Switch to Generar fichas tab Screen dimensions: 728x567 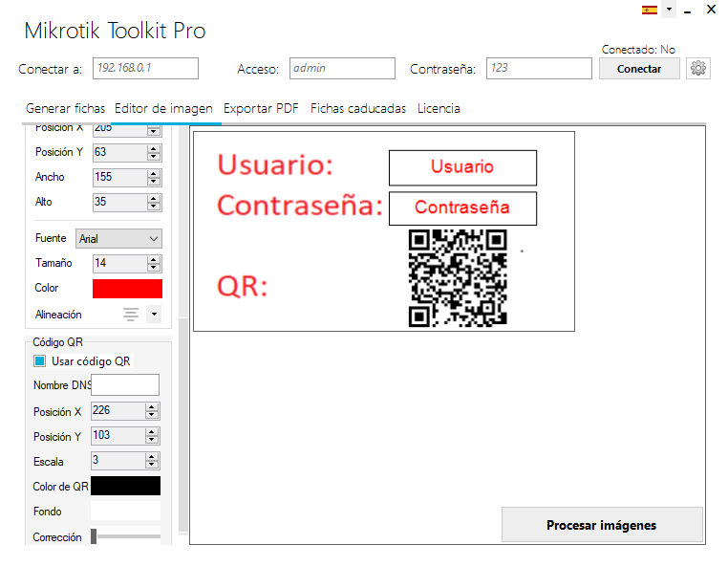[66, 108]
